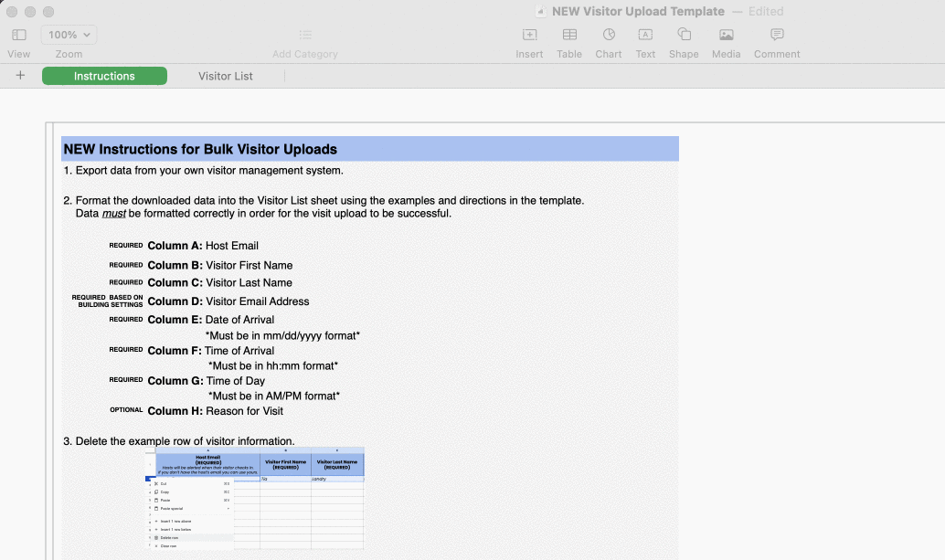Click the mm/dd/yyyy format note
The width and height of the screenshot is (945, 560).
click(x=282, y=336)
